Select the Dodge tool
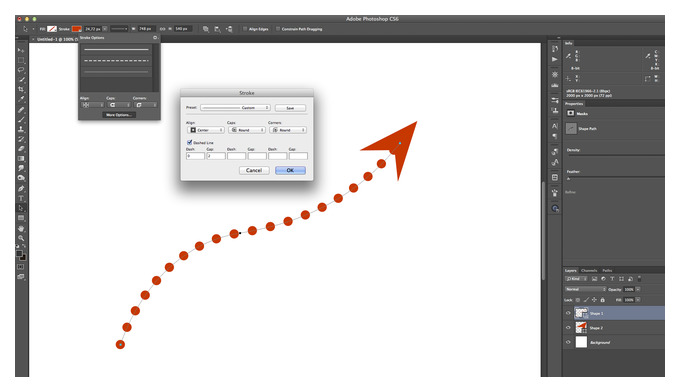This screenshot has width=680, height=392. (x=21, y=178)
